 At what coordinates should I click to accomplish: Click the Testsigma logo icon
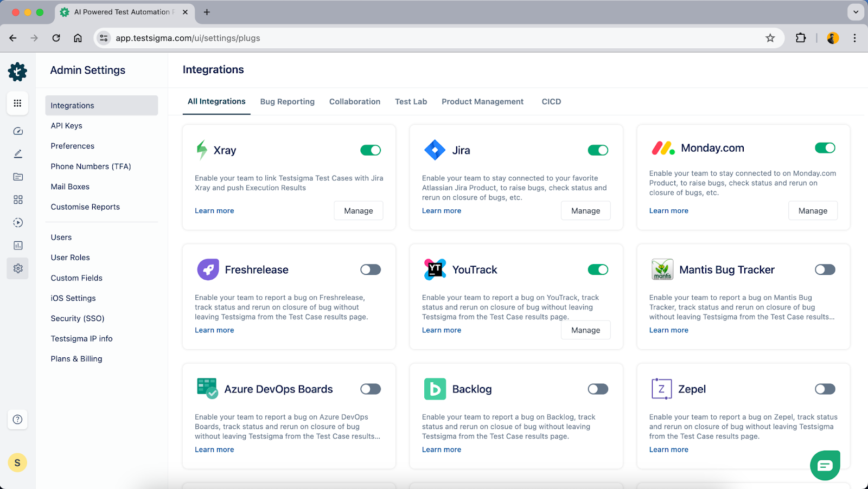pos(17,72)
